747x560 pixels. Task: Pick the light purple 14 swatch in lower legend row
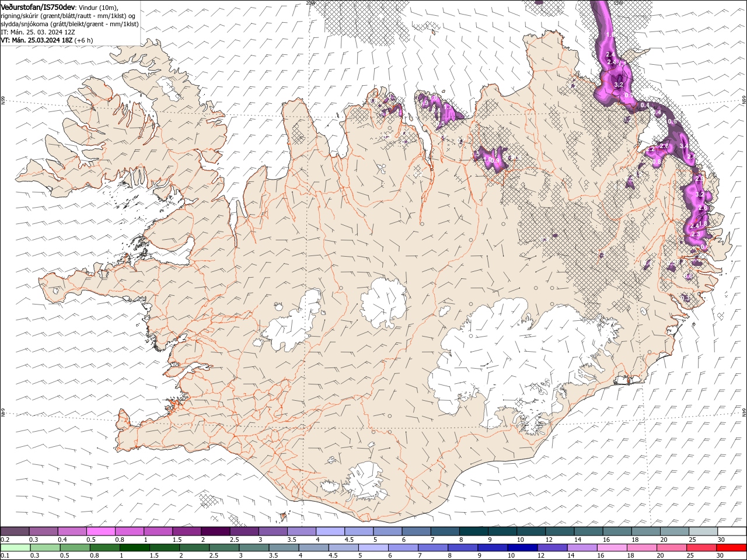(x=582, y=548)
